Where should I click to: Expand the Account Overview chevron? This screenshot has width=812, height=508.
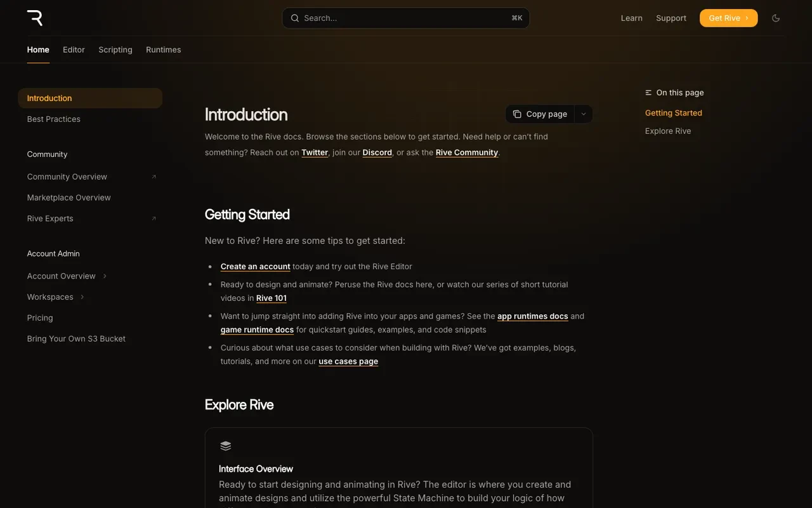pos(105,276)
